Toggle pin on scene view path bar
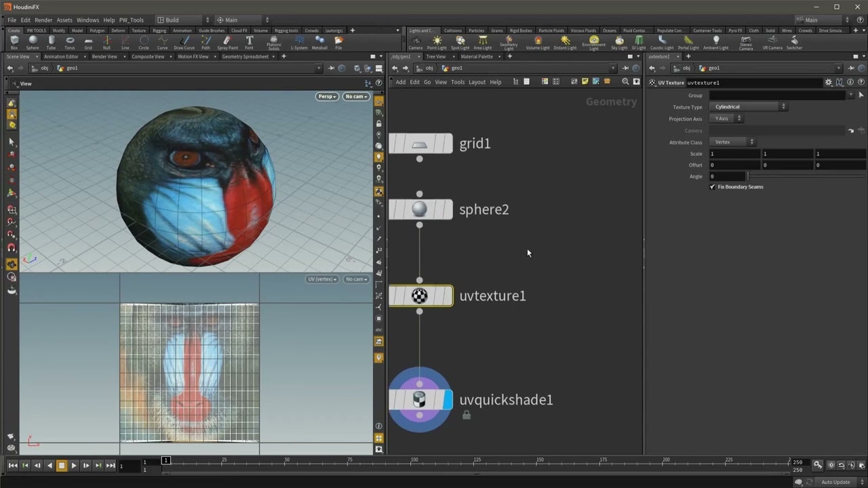Image resolution: width=868 pixels, height=488 pixels. [x=331, y=68]
